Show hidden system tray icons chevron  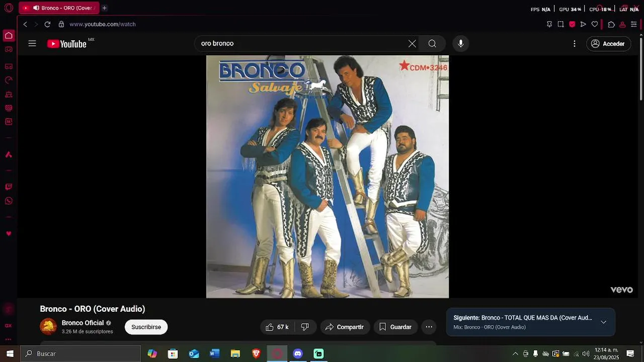pos(515,353)
